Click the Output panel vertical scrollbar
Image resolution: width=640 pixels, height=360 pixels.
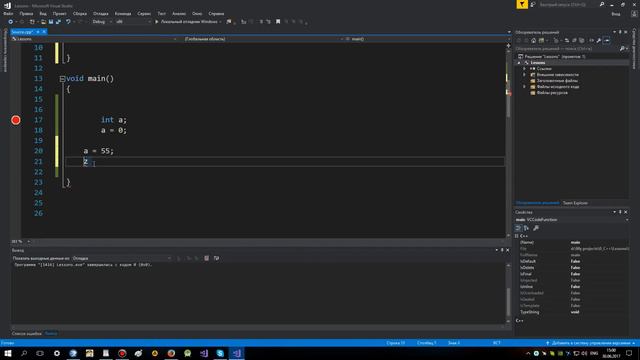pos(508,293)
